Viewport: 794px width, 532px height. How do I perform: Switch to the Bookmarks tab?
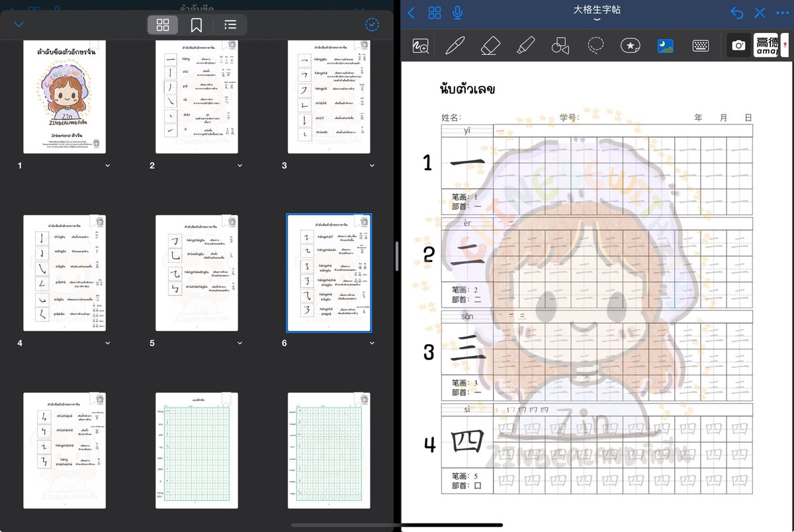point(196,24)
